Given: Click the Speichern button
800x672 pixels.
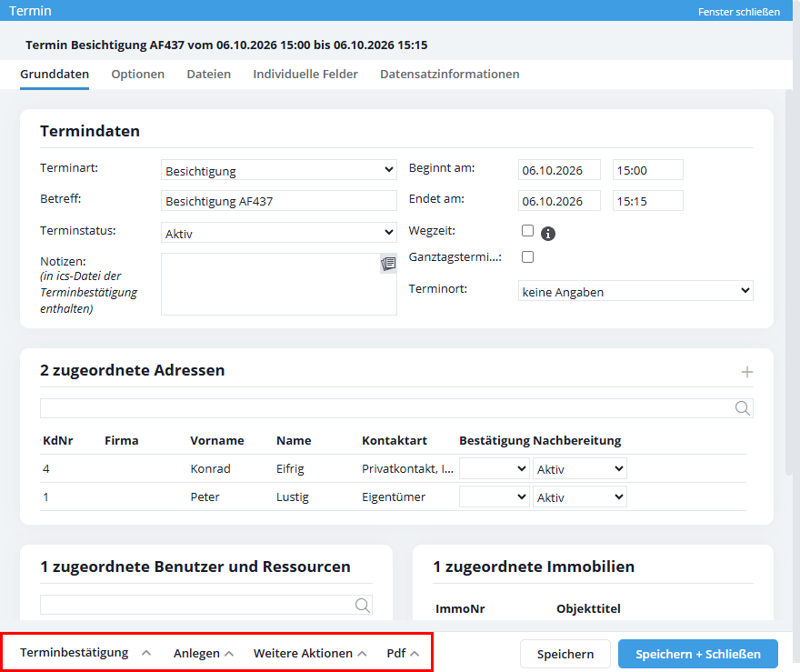Looking at the screenshot, I should coord(565,654).
